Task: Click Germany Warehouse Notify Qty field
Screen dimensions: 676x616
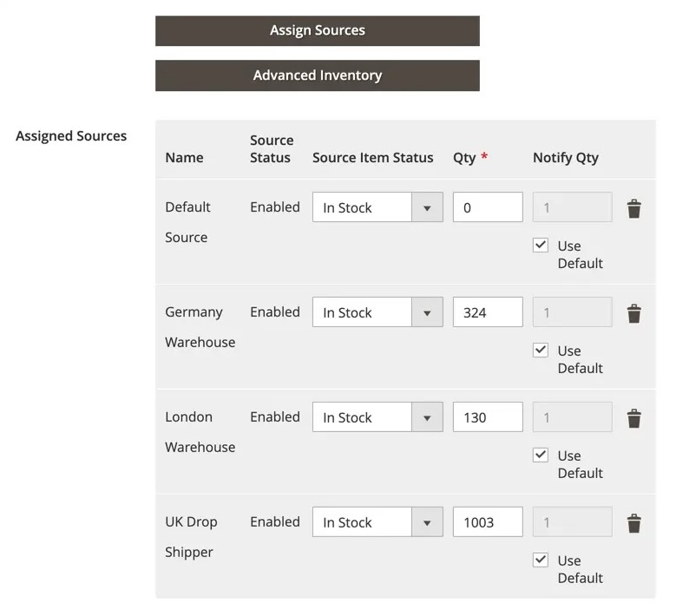Action: [x=573, y=312]
